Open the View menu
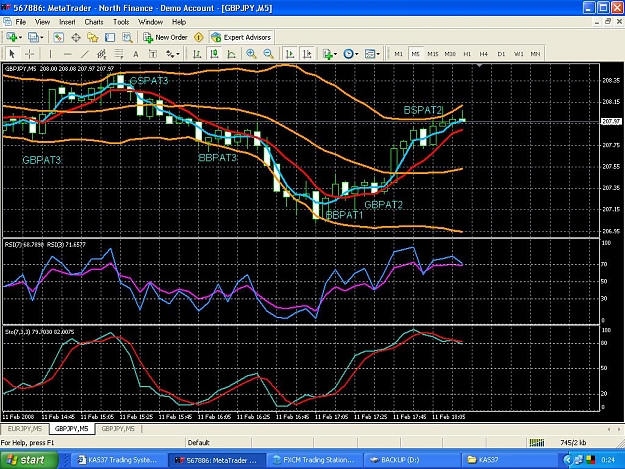625x469 pixels. [x=42, y=22]
